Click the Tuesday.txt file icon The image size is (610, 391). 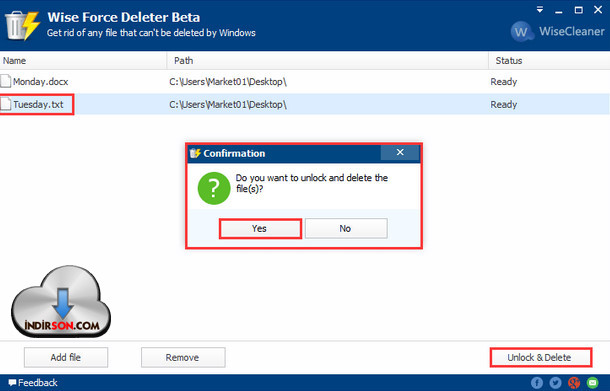[x=5, y=104]
